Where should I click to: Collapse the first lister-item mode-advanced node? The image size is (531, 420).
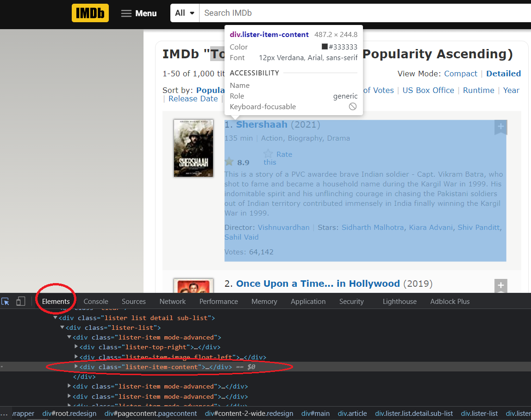[69, 337]
